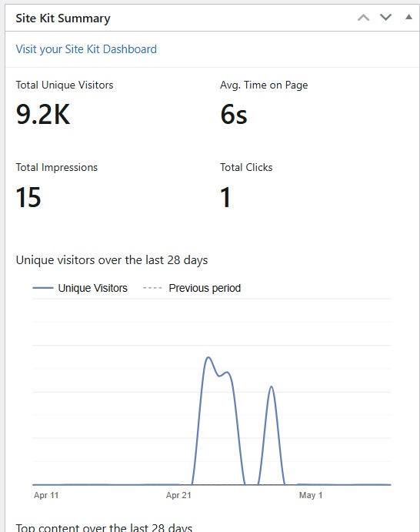The height and width of the screenshot is (532, 420).
Task: Move the Site Kit Summary widget up
Action: pyautogui.click(x=363, y=18)
